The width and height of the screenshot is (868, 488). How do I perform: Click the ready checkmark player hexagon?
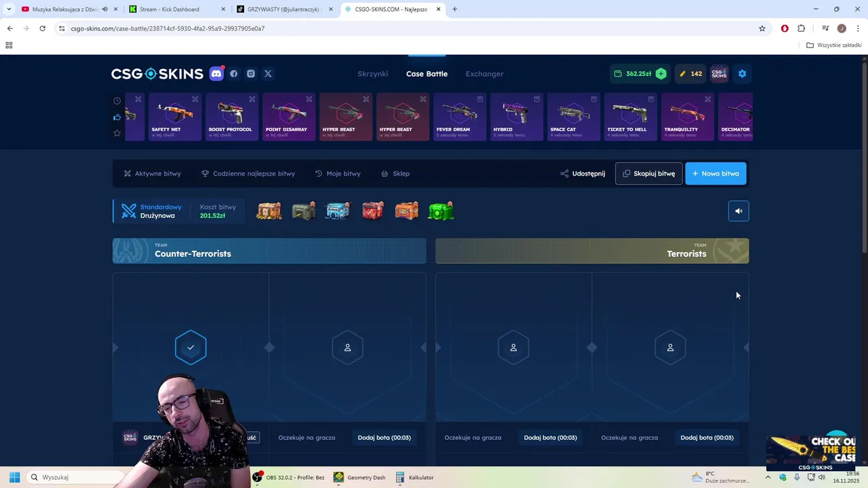191,348
